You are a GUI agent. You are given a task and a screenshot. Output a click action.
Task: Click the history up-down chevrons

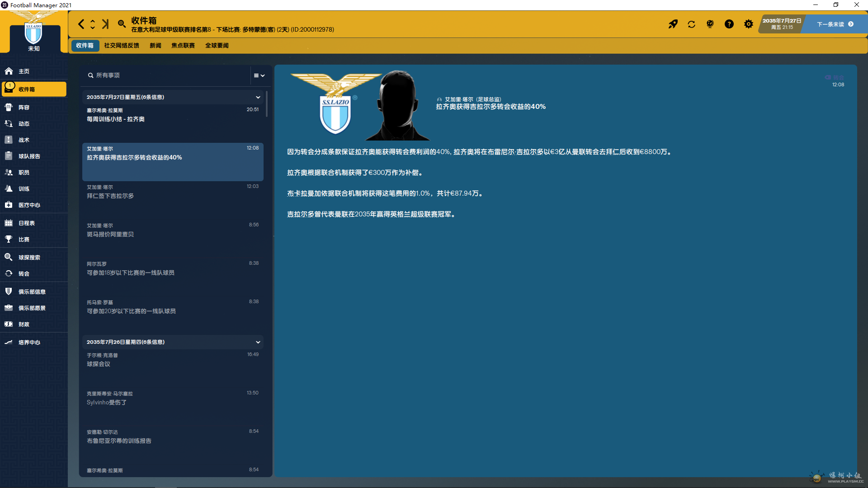point(93,24)
